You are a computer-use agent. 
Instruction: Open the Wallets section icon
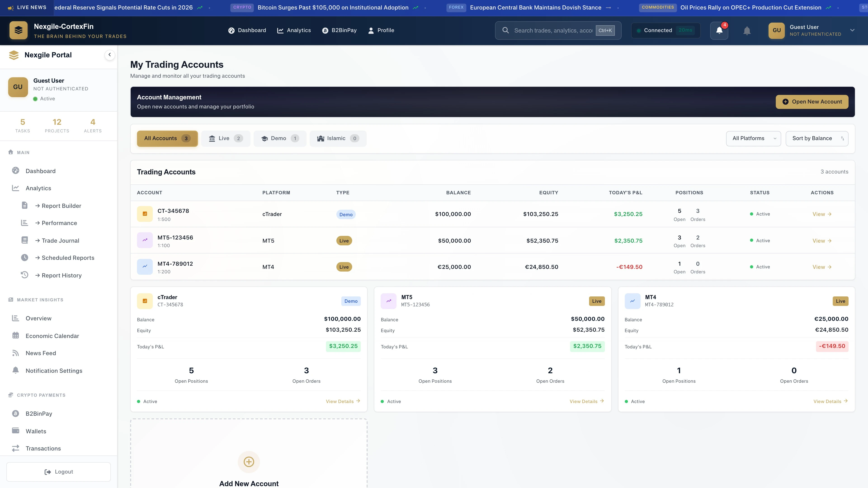click(16, 431)
